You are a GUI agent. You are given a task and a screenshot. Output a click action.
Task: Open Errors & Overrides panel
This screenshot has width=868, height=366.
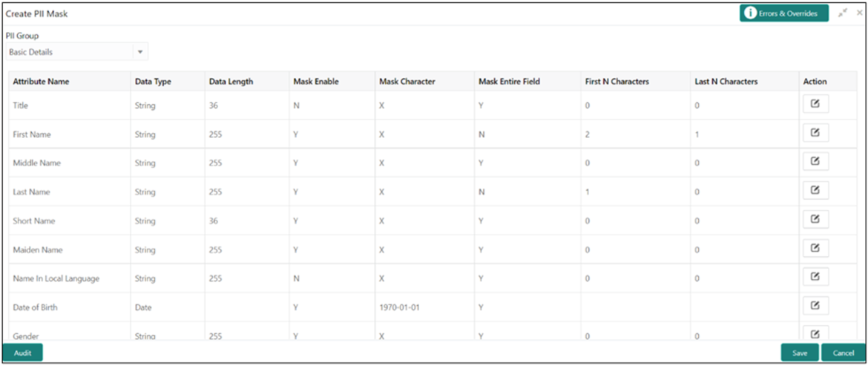point(783,13)
